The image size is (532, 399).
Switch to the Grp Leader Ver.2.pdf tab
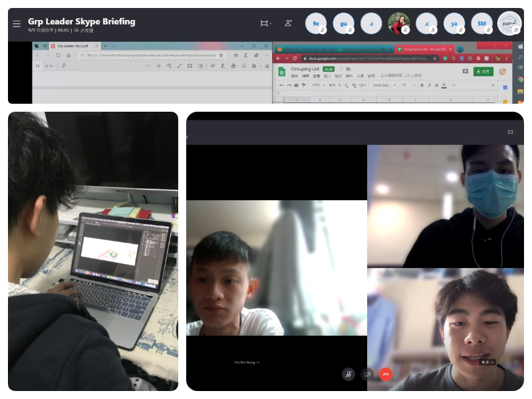(74, 46)
